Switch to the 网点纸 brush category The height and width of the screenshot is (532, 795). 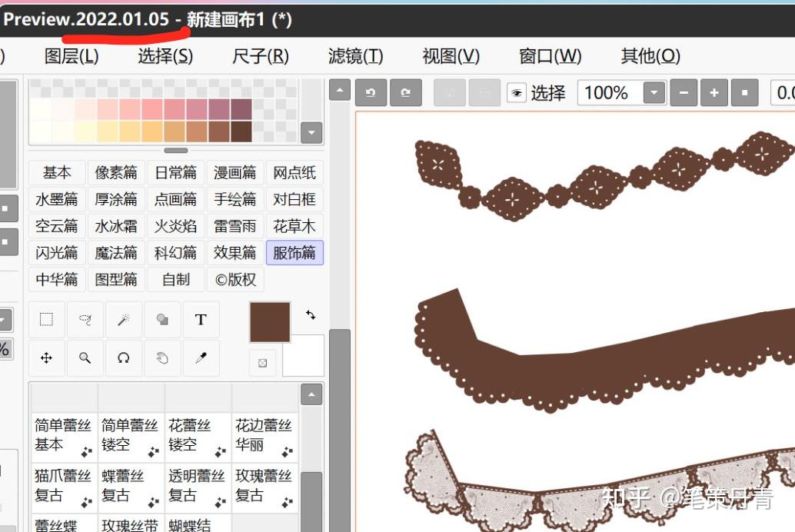pos(294,173)
